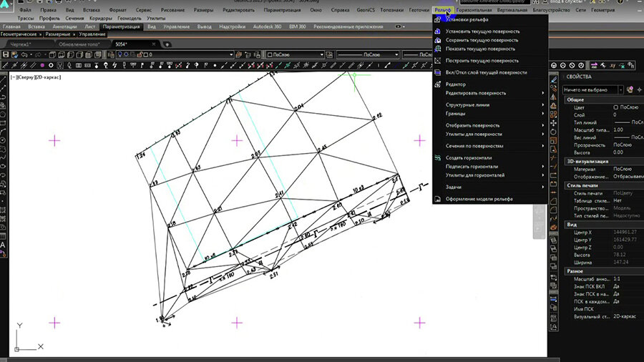
Task: Open the ПоСлою color dropdown in toolbar
Action: (321, 54)
